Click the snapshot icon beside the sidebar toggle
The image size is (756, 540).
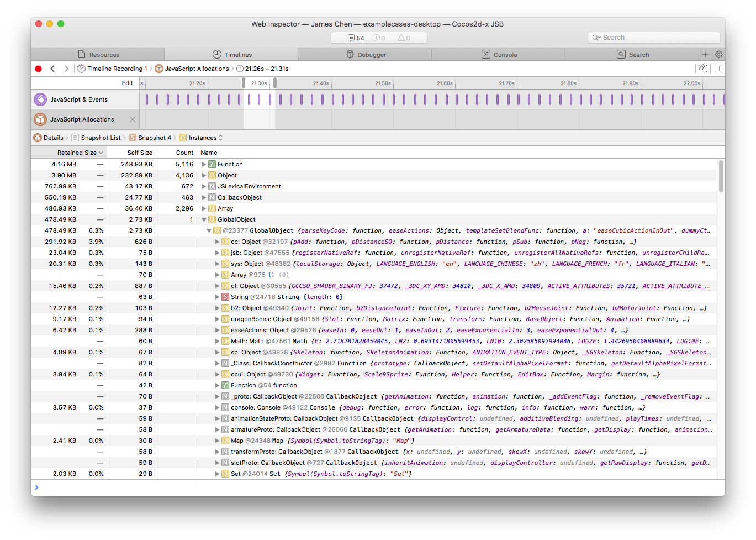[x=703, y=69]
